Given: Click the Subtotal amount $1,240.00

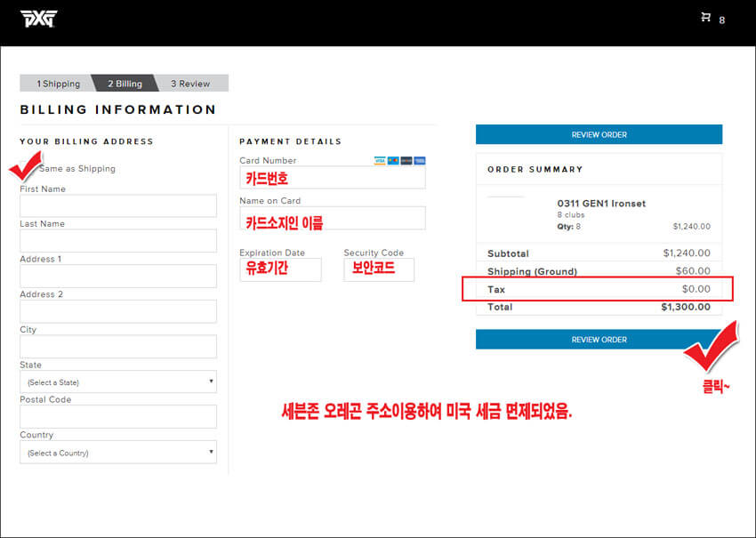Looking at the screenshot, I should (x=687, y=253).
